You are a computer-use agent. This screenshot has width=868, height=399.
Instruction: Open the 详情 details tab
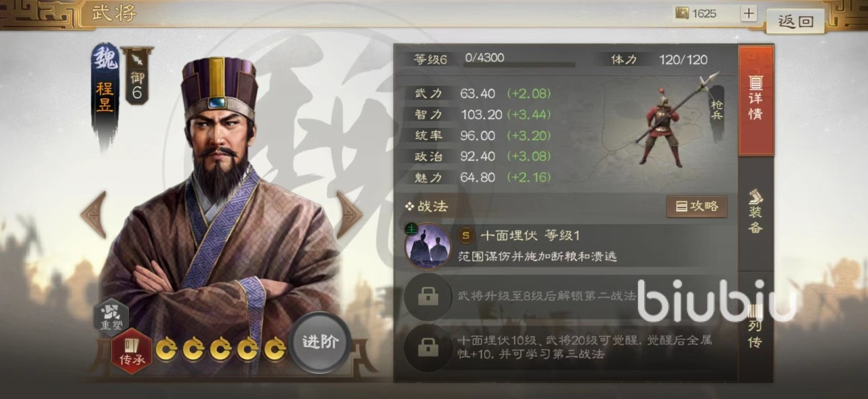(755, 100)
